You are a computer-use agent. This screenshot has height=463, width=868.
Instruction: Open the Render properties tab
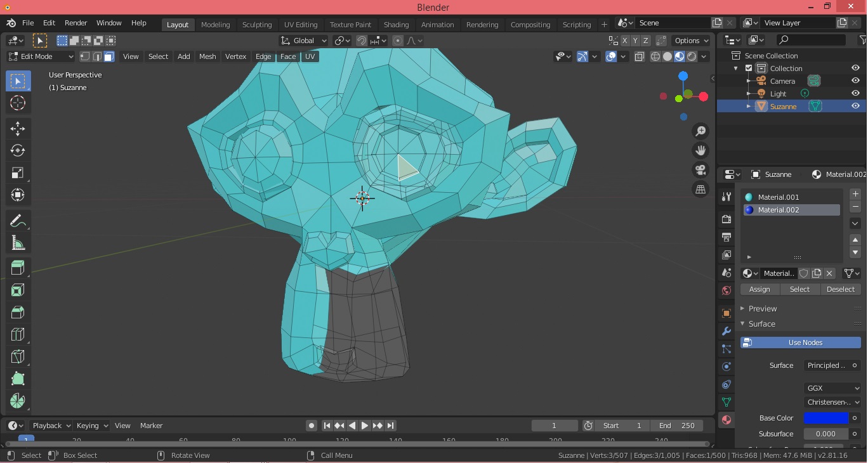coord(727,219)
